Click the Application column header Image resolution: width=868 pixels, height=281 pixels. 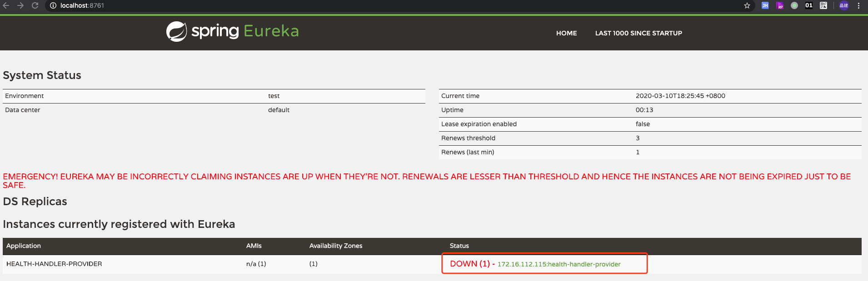pos(24,246)
